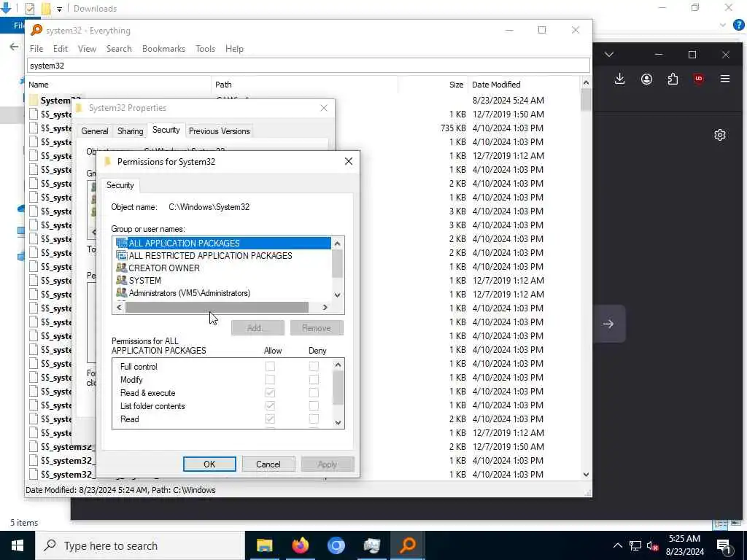Select ALL RESTRICTED APPLICATION PACKAGES entry

click(211, 256)
